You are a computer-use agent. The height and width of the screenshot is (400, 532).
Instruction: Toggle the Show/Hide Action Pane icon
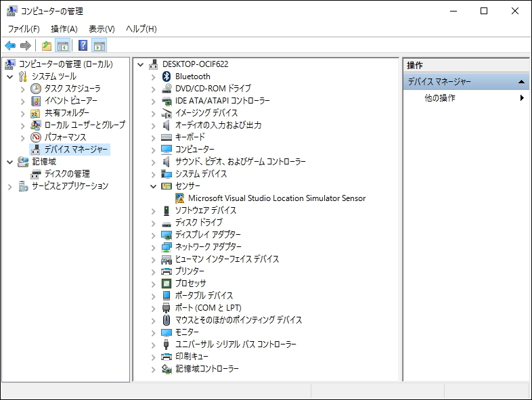tap(99, 45)
